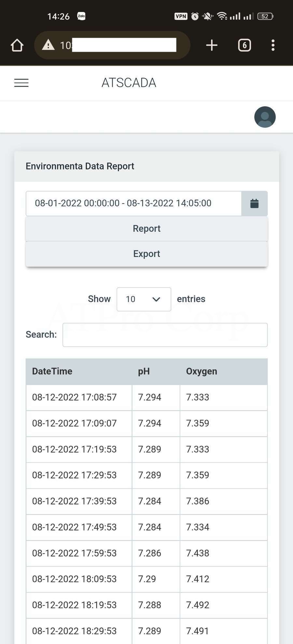Expand the Show entries dropdown
Image resolution: width=293 pixels, height=644 pixels.
coord(144,299)
